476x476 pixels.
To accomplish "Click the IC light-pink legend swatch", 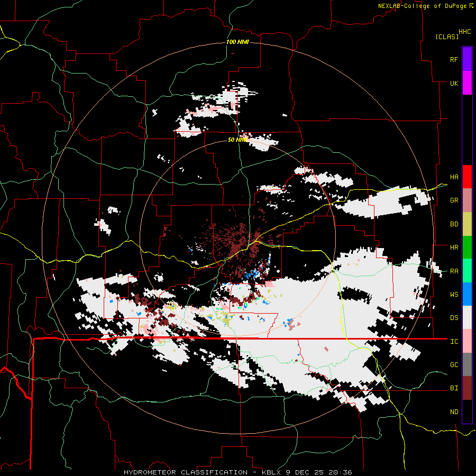I will point(467,341).
